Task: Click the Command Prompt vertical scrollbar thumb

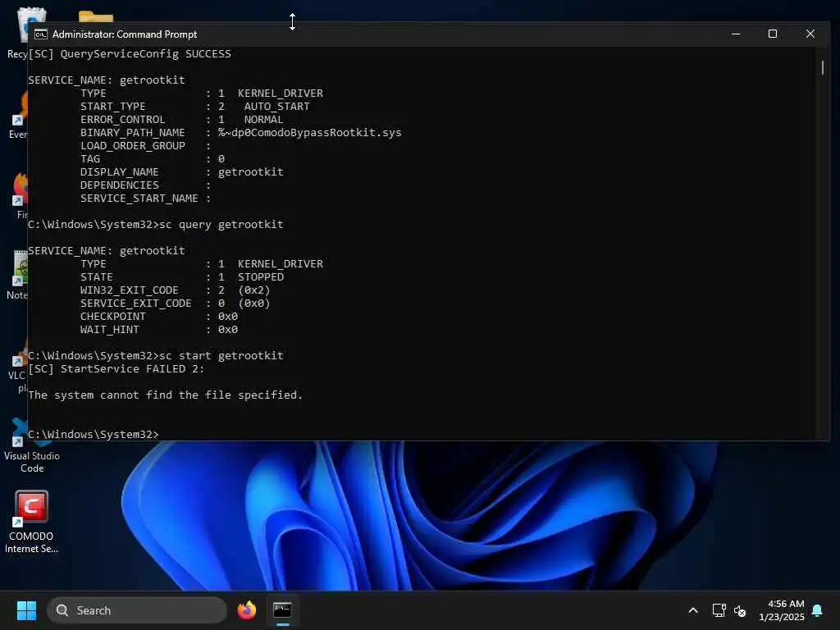Action: click(822, 67)
